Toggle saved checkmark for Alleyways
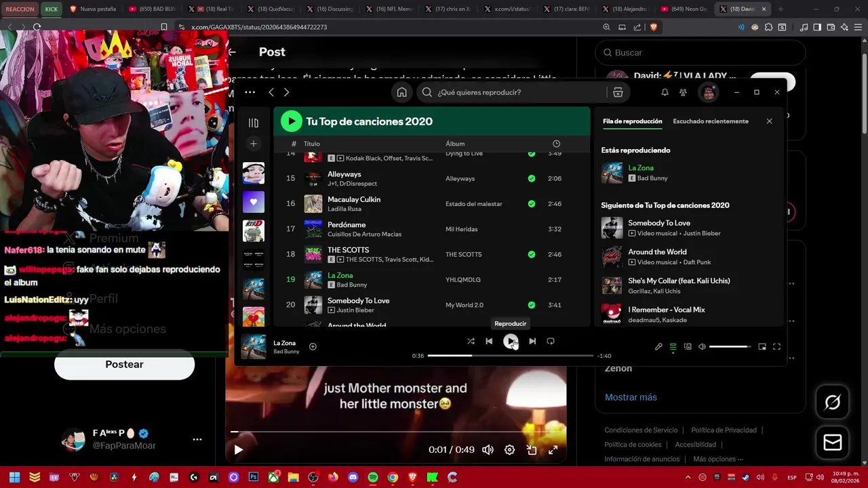 click(x=532, y=178)
